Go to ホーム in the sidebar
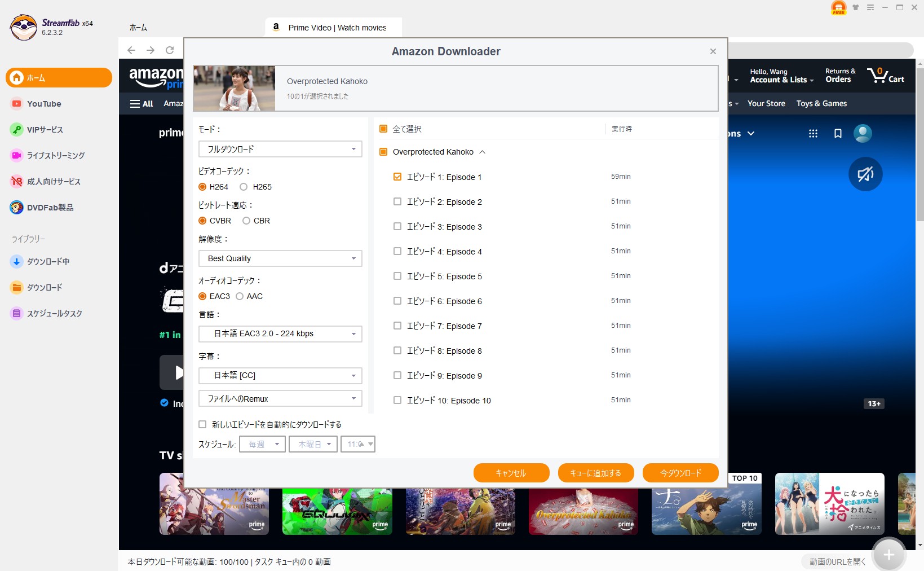This screenshot has width=924, height=571. click(x=59, y=78)
